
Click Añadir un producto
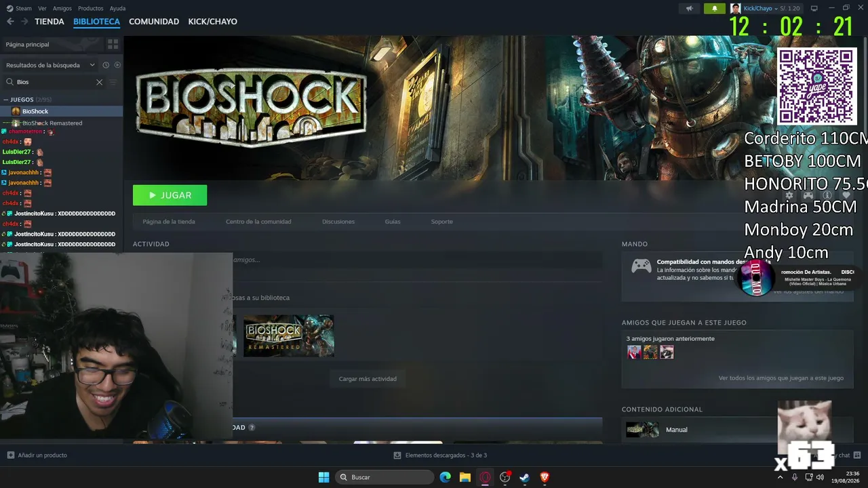click(x=37, y=455)
